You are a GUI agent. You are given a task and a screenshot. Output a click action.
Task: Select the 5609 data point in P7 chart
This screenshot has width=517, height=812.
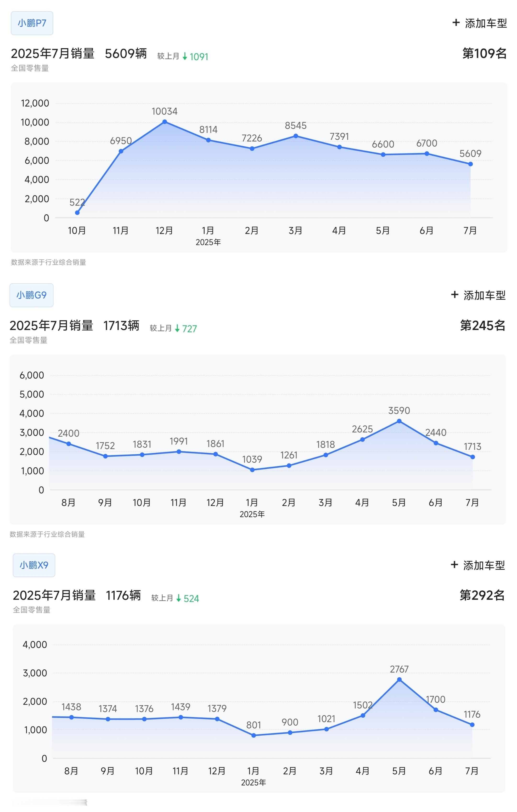pos(471,164)
